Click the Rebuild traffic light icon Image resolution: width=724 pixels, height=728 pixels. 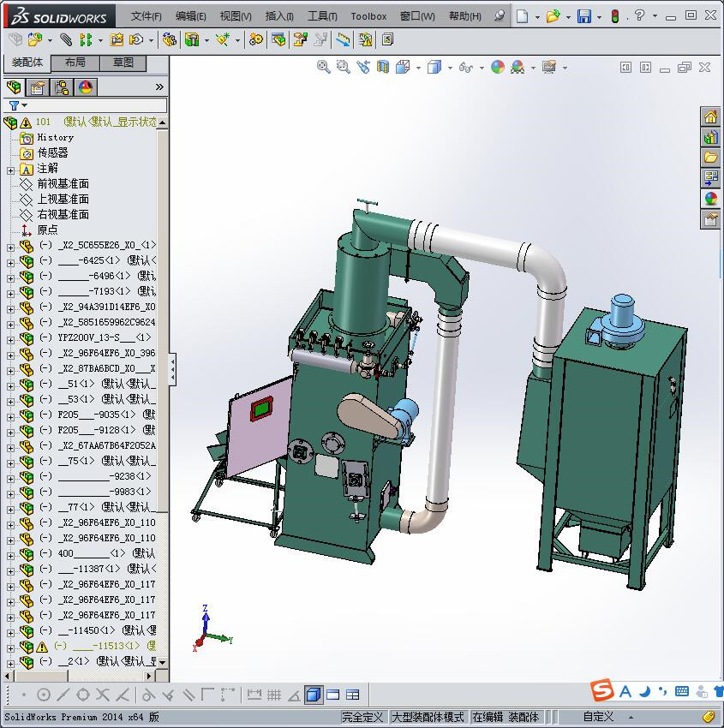(x=614, y=16)
